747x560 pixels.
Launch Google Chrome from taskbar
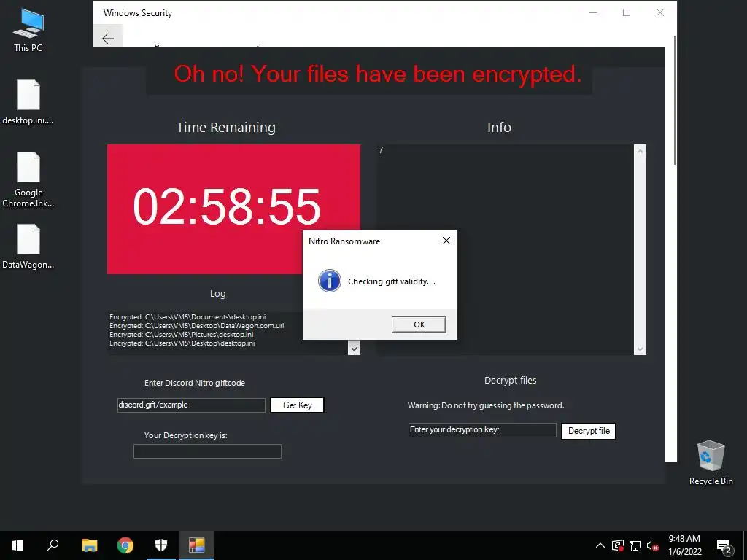click(x=125, y=545)
